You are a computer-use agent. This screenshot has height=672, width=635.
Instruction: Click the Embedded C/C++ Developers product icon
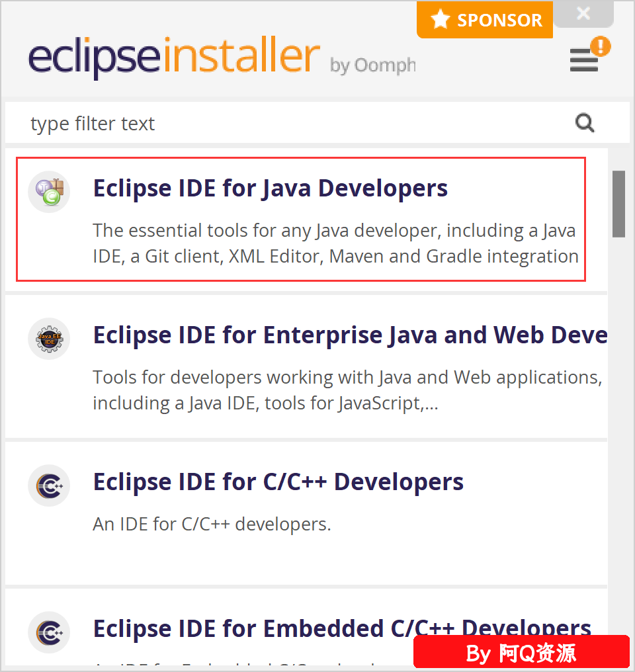49,632
